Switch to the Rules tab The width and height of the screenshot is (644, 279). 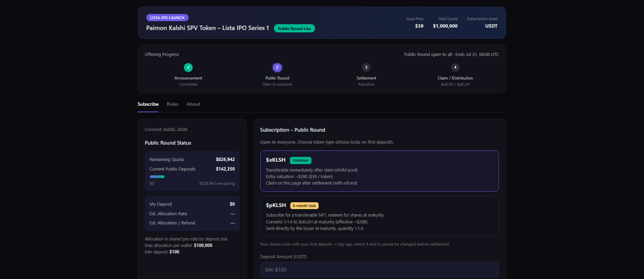click(x=173, y=104)
